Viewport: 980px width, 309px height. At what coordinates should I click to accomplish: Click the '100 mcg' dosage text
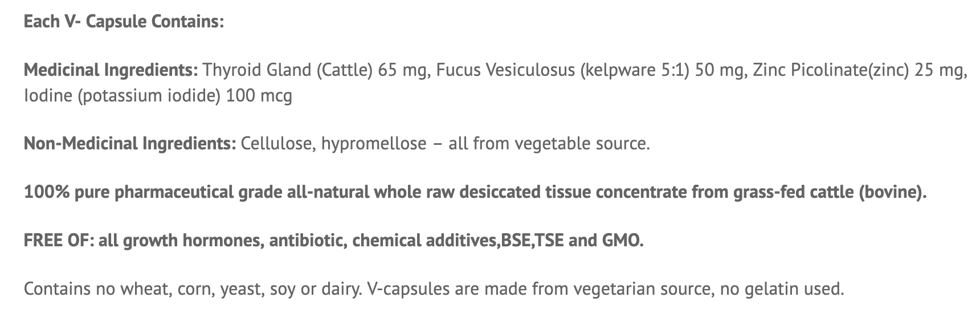(x=259, y=95)
